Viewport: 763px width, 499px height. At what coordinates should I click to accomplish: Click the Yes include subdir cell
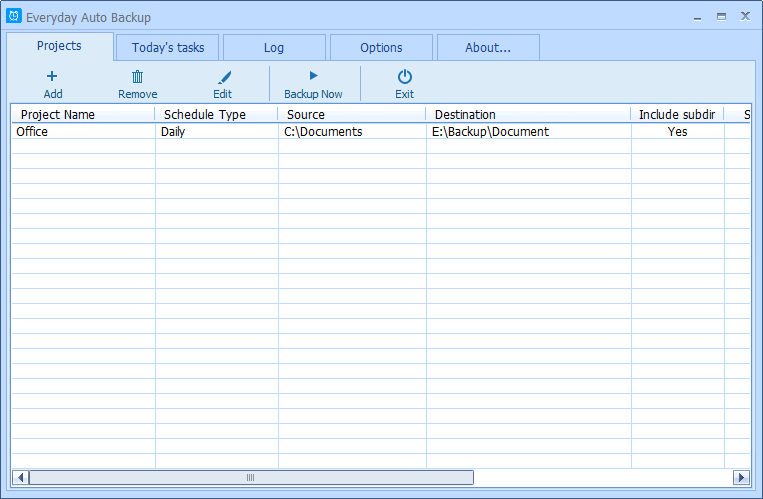(x=678, y=131)
